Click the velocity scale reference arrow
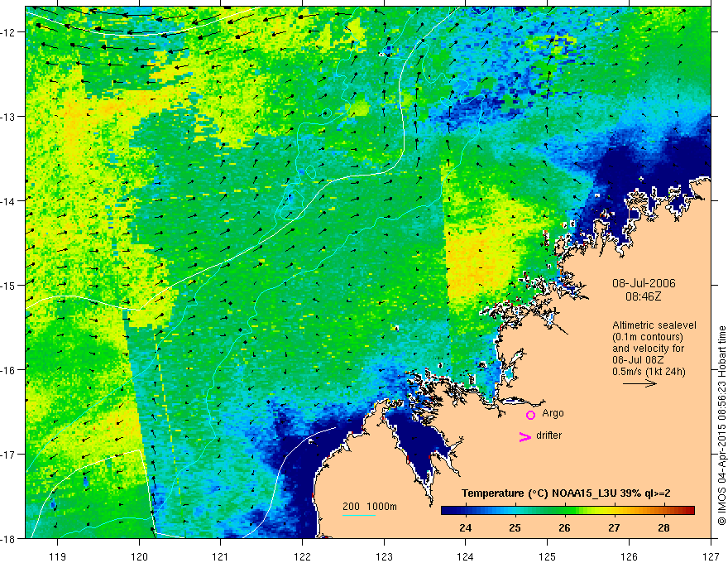Image resolution: width=728 pixels, height=563 pixels. point(639,383)
